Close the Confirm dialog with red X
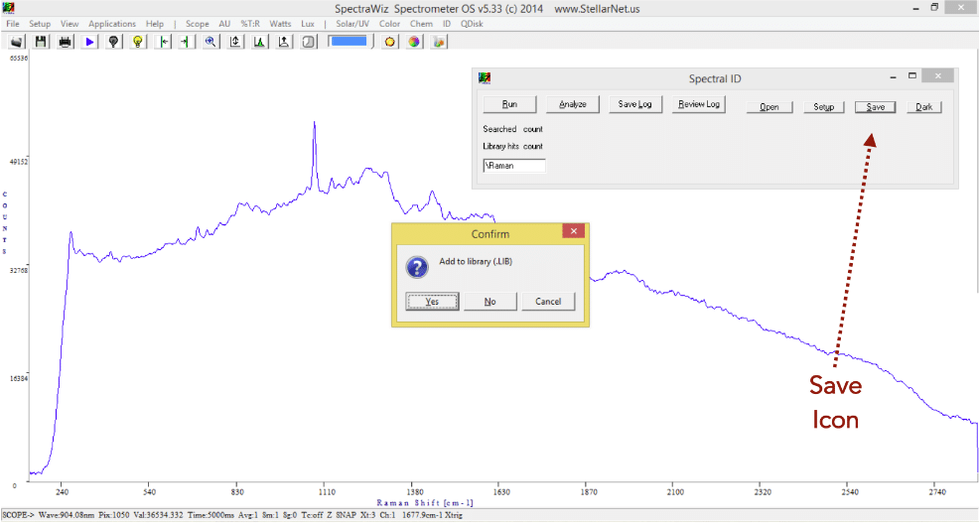The width and height of the screenshot is (980, 525). [573, 231]
